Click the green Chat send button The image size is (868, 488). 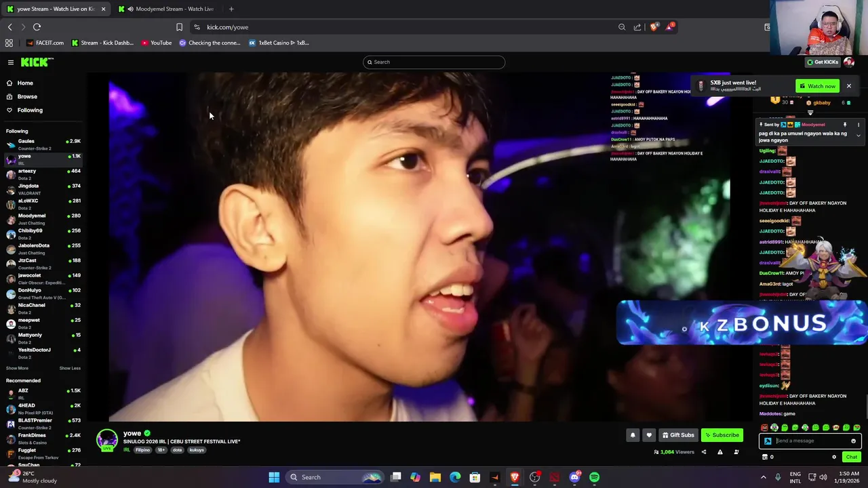(852, 457)
